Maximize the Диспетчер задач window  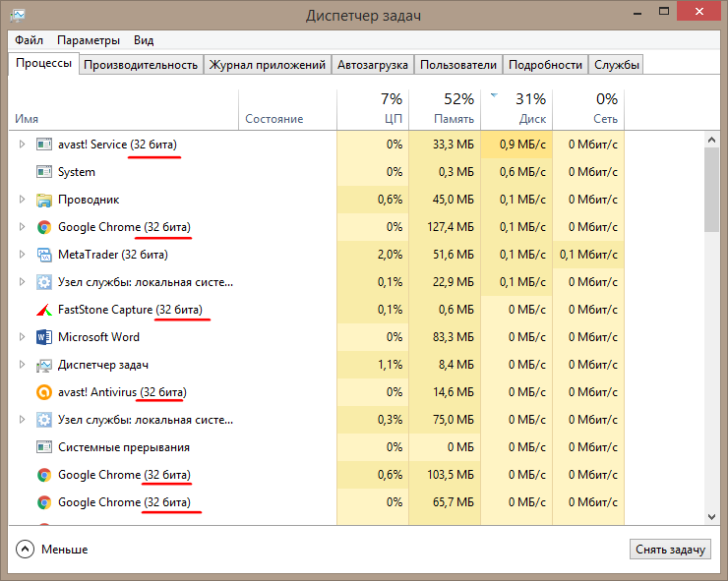coord(664,11)
